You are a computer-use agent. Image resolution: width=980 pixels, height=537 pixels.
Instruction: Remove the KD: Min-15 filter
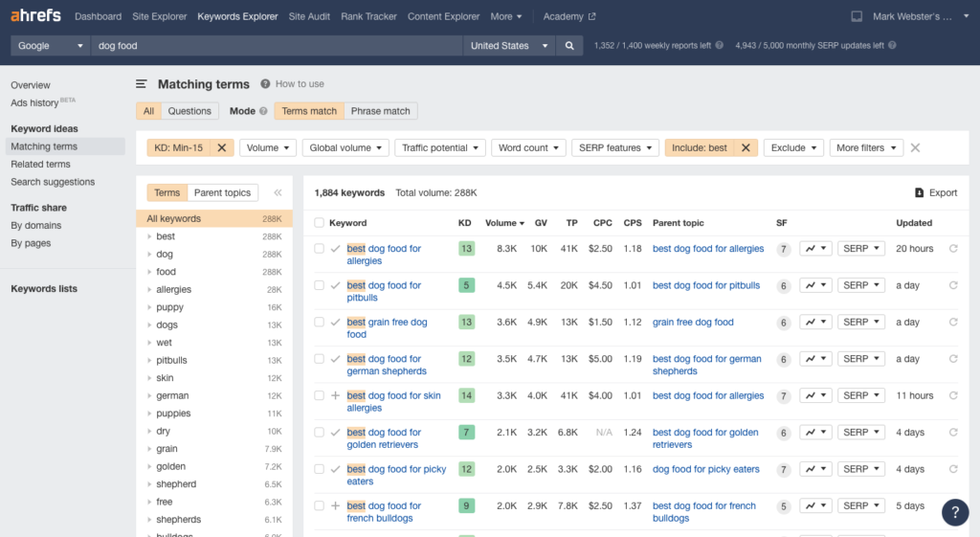pyautogui.click(x=221, y=147)
